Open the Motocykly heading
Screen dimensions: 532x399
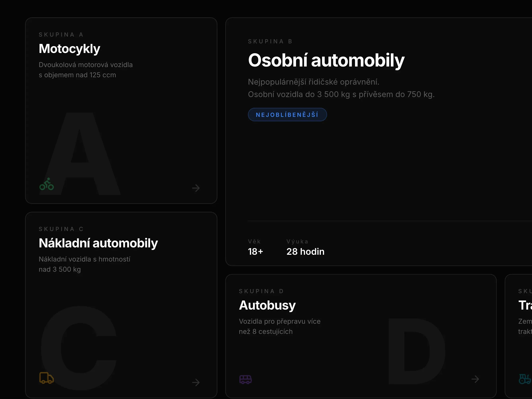pyautogui.click(x=69, y=49)
